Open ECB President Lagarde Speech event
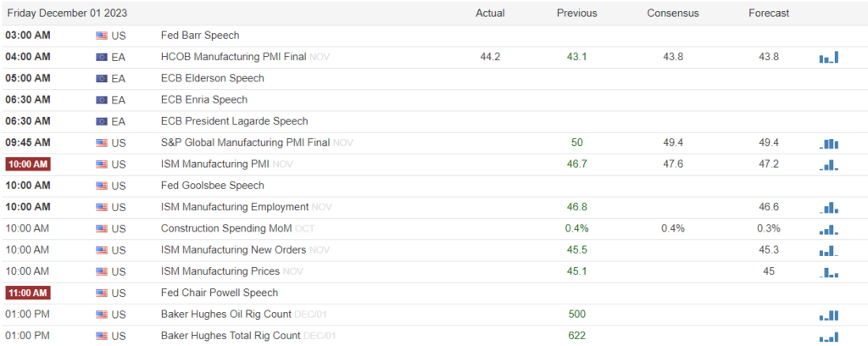Screen dimensions: 868x346 pyautogui.click(x=234, y=120)
